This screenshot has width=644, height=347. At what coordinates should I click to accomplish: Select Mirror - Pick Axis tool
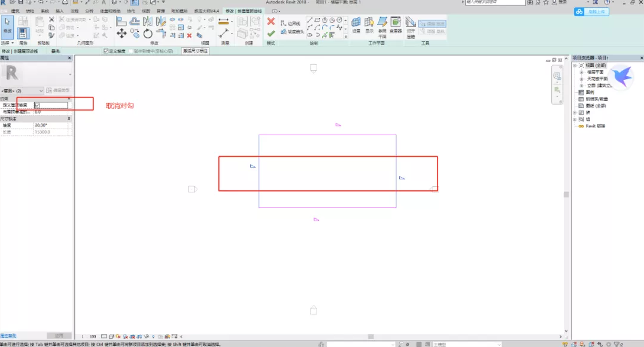(x=148, y=21)
